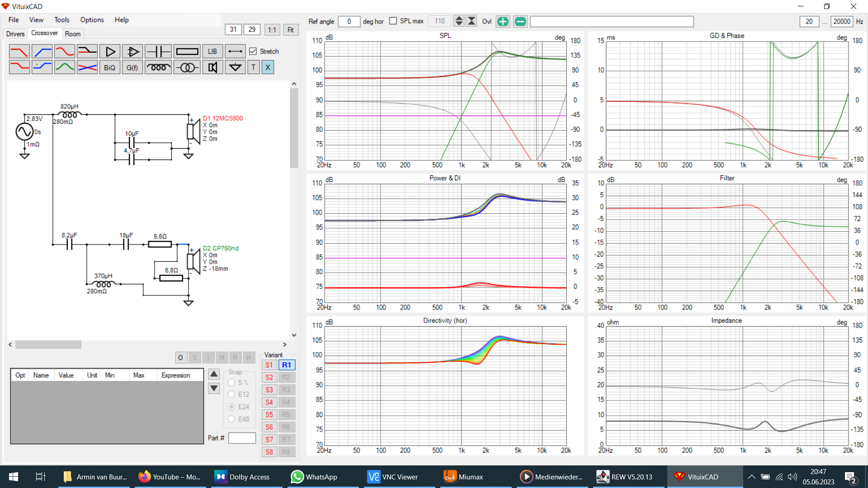Screen dimensions: 868x488
Task: Move parameter row down with arrow
Action: tap(214, 388)
